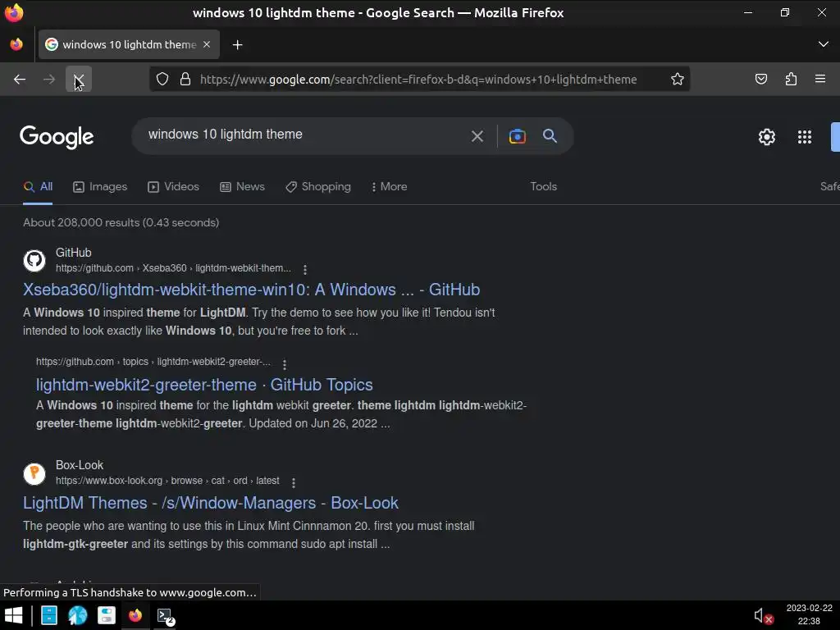Stop loading the page
This screenshot has width=840, height=630.
(79, 80)
